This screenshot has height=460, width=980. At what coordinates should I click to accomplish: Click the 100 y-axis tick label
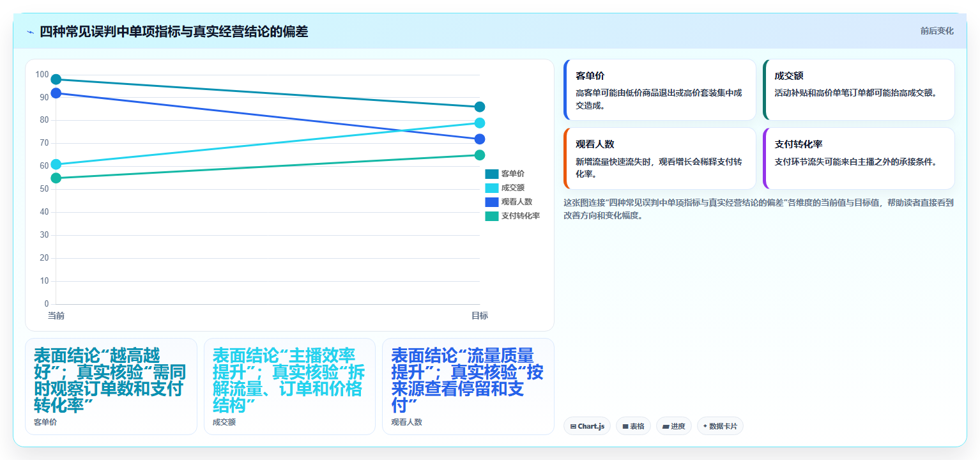pyautogui.click(x=42, y=75)
